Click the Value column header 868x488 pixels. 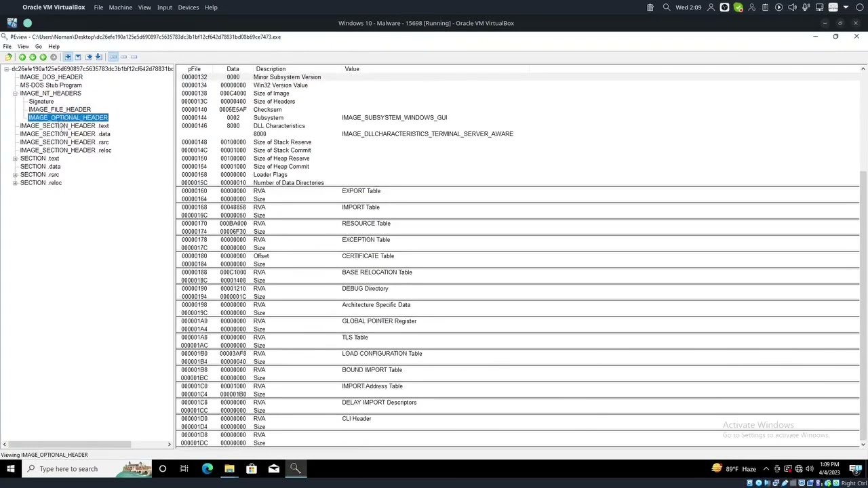[x=351, y=69]
